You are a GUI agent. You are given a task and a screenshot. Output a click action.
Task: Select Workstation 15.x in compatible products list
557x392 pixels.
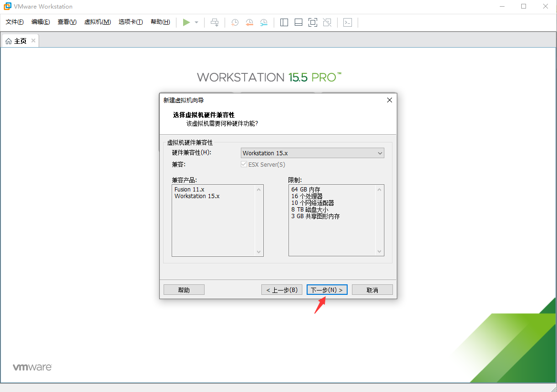point(197,196)
